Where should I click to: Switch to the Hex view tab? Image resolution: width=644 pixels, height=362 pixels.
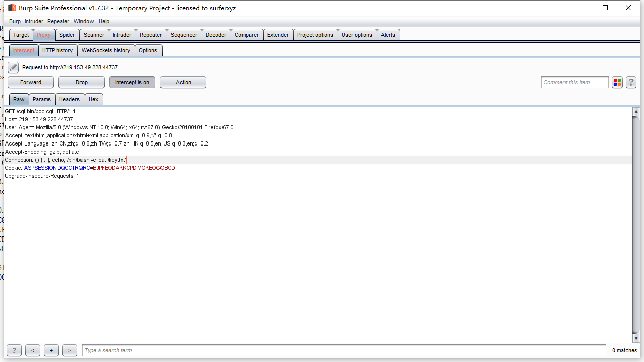(94, 99)
